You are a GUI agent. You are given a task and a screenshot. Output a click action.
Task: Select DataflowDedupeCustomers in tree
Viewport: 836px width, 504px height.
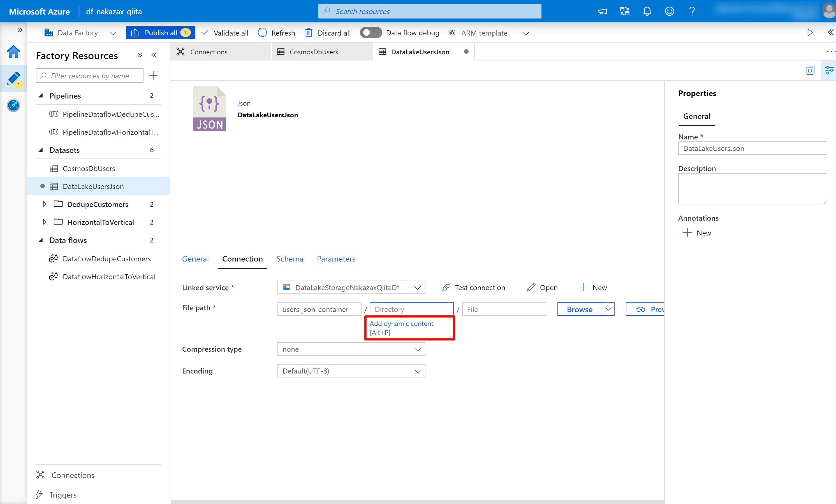106,259
